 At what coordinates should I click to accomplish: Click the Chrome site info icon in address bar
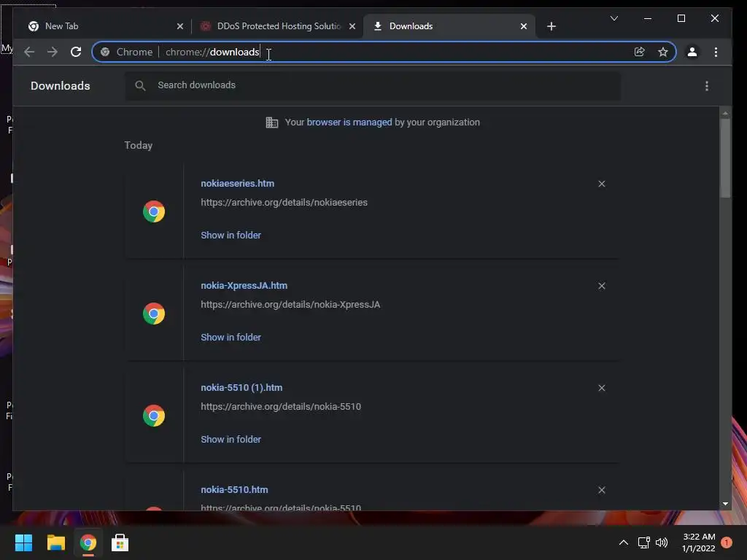coord(105,52)
